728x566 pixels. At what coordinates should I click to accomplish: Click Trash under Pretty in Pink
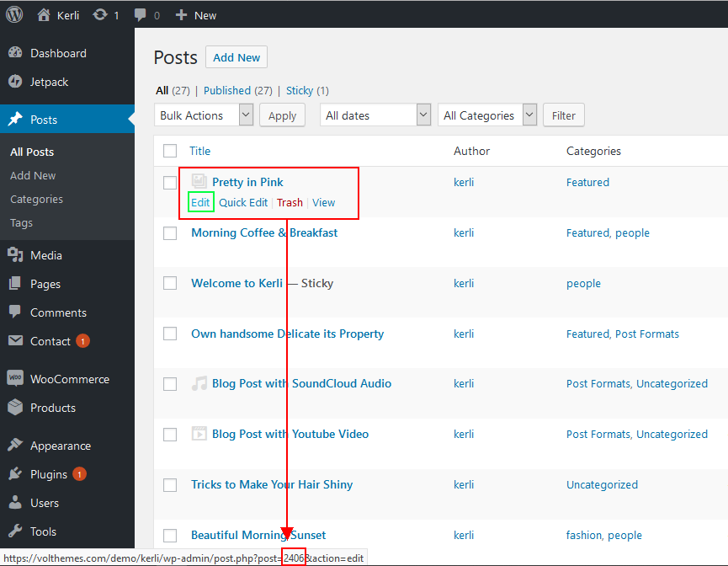(290, 203)
